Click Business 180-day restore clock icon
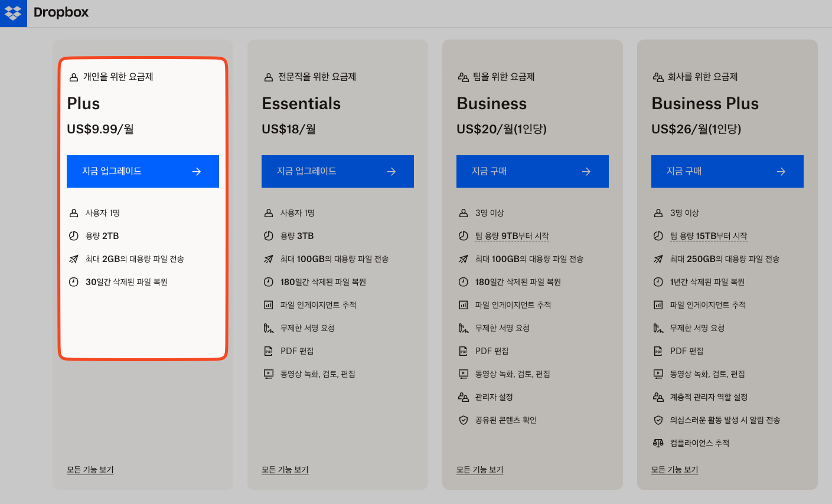832x504 pixels. (464, 282)
